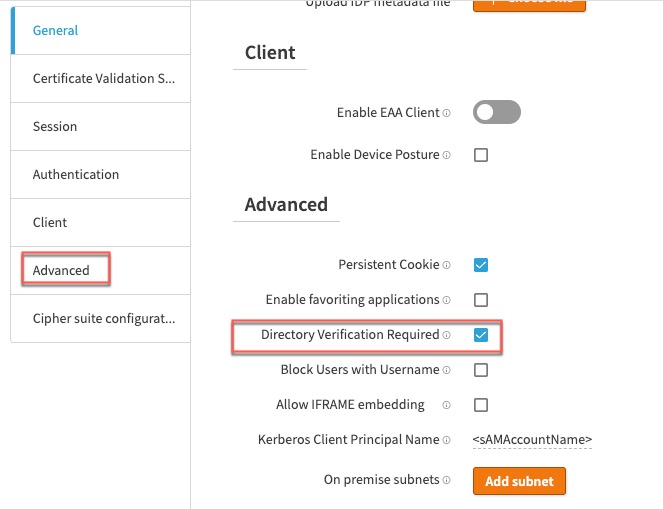Turn on the Enable EAA Client switch
Viewport: 663px width, 509px height.
[497, 113]
